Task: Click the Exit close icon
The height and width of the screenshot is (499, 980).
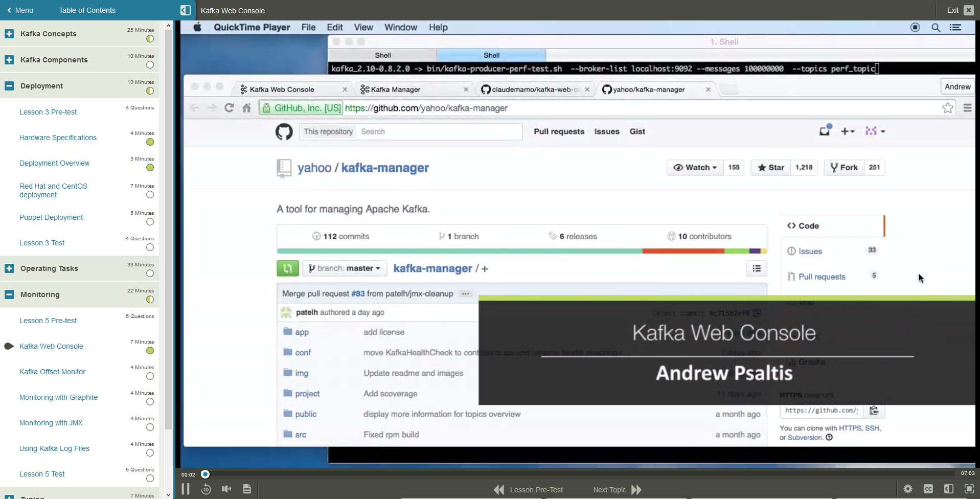Action: pos(968,10)
